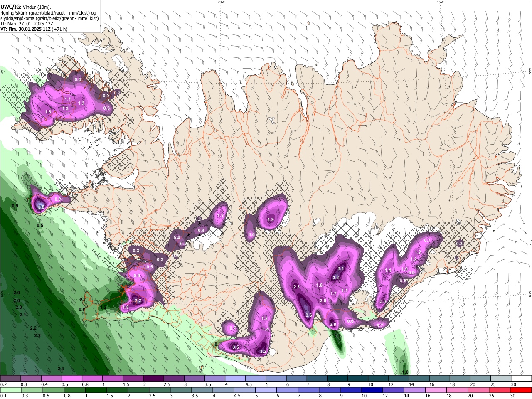Click the 2.8 snowfall value label
The width and height of the screenshot is (532, 399).
(333, 324)
